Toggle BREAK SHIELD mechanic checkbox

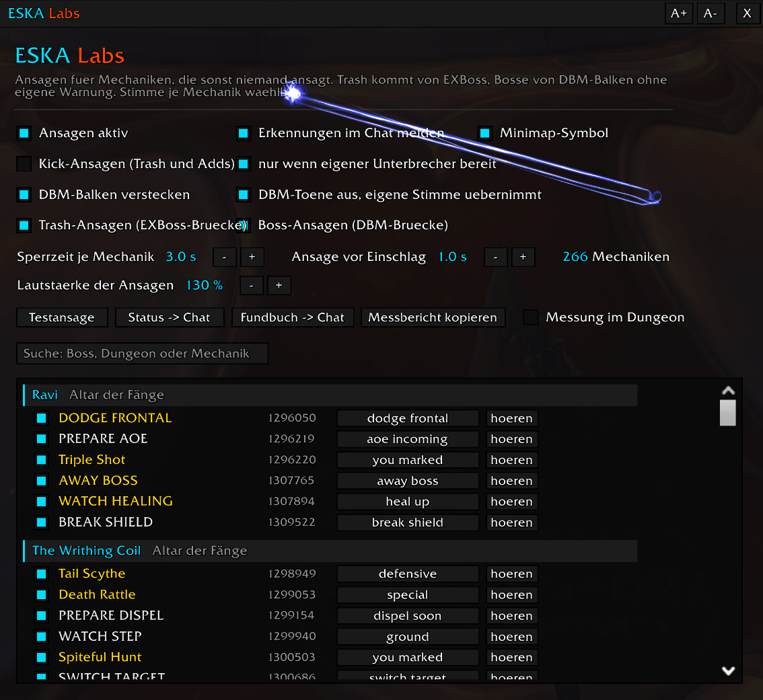click(41, 522)
